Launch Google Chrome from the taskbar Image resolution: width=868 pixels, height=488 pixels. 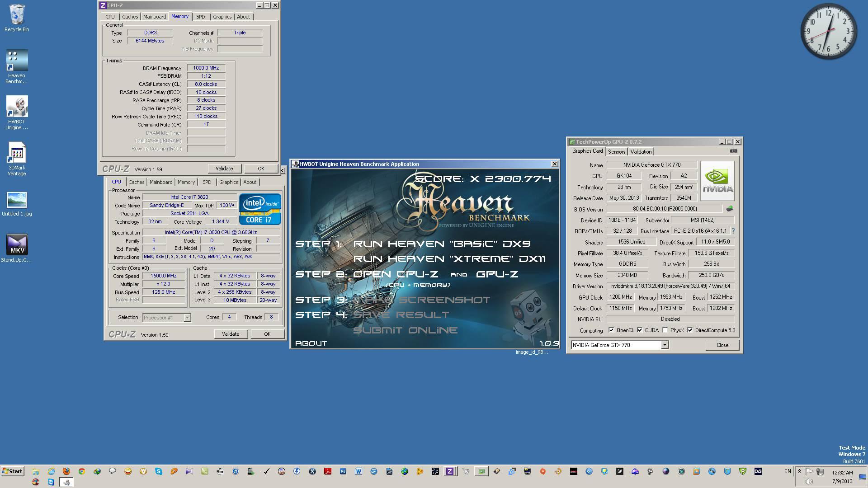(82, 471)
